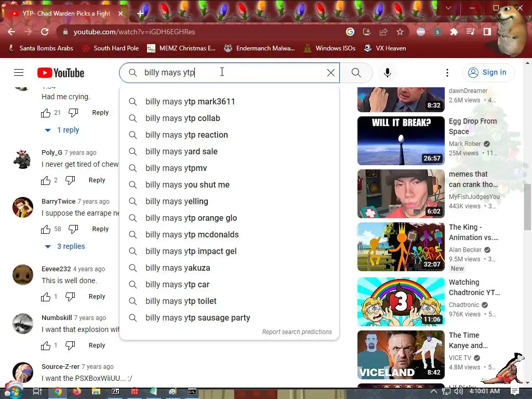Expand 3 replies under BarryTwice
This screenshot has height=399, width=532.
coord(65,246)
